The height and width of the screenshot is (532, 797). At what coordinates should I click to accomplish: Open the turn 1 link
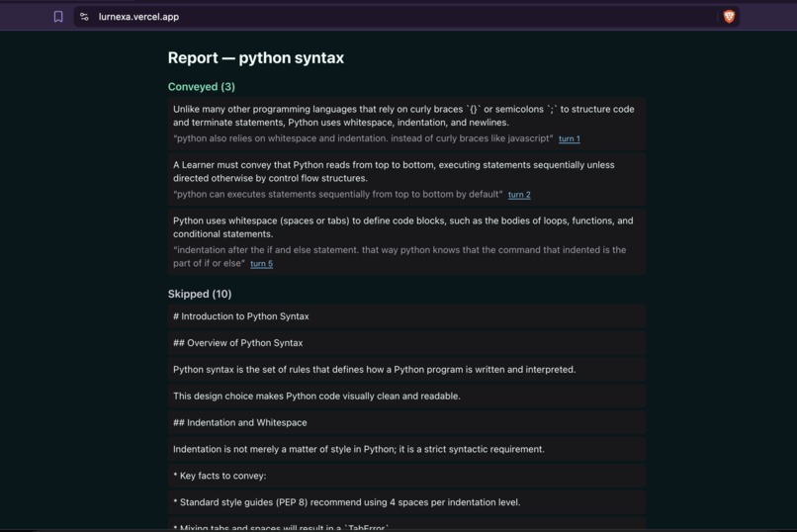click(x=570, y=138)
